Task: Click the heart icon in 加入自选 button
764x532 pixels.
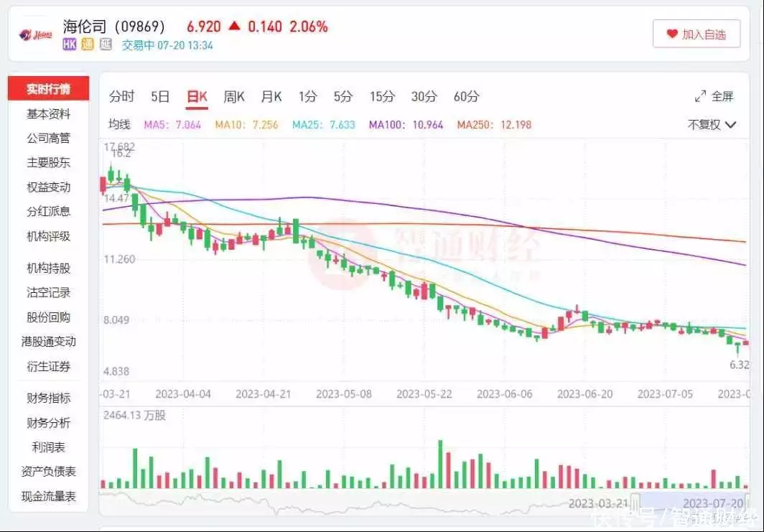Action: pyautogui.click(x=672, y=34)
